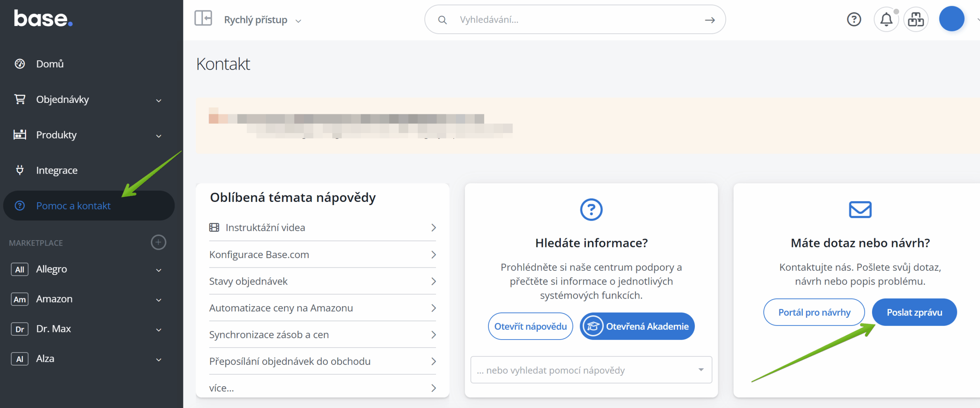
Task: Submit search with the arrow icon
Action: pyautogui.click(x=710, y=20)
